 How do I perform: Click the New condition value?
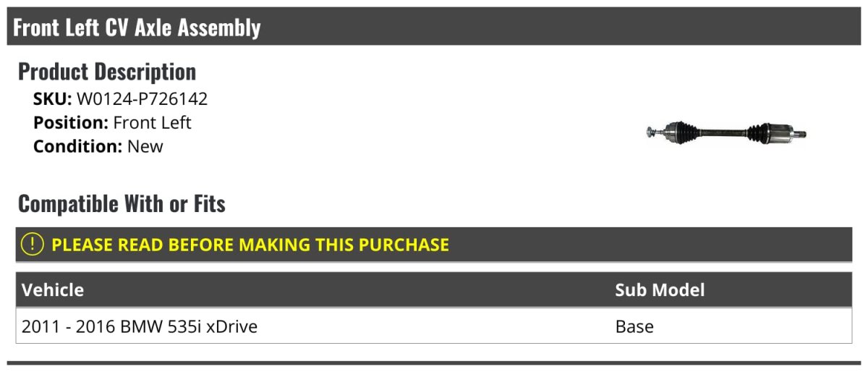(x=145, y=146)
